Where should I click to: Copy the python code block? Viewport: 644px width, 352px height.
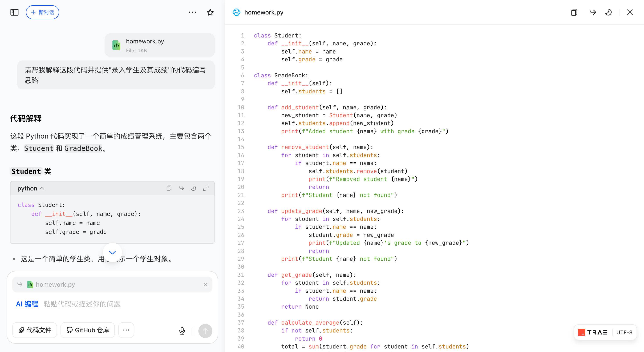pos(169,188)
